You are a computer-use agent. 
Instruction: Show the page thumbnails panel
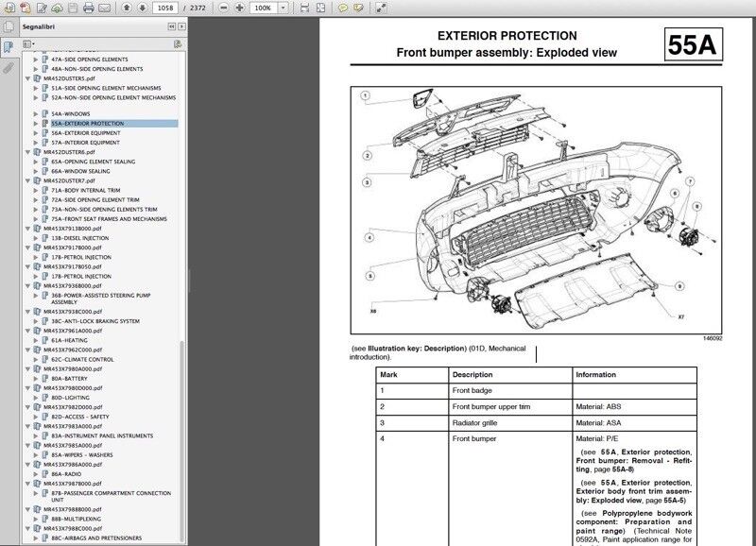pos(9,27)
